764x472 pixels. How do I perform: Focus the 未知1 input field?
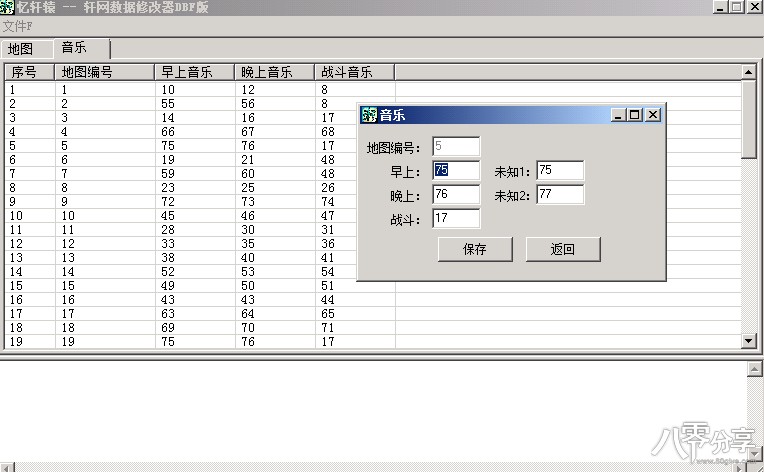point(560,170)
